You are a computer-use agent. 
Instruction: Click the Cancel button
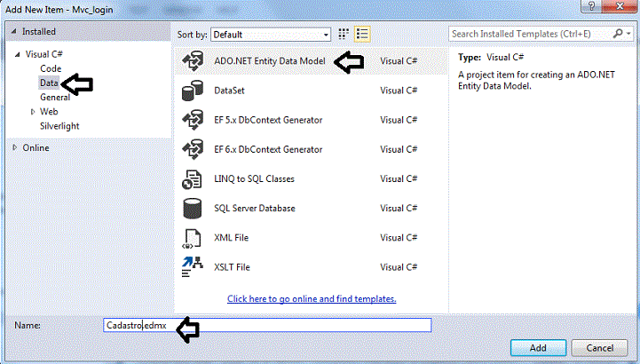pyautogui.click(x=599, y=348)
